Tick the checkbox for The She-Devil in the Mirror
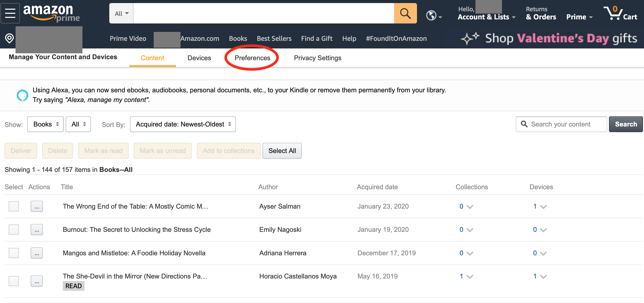 pos(14,281)
